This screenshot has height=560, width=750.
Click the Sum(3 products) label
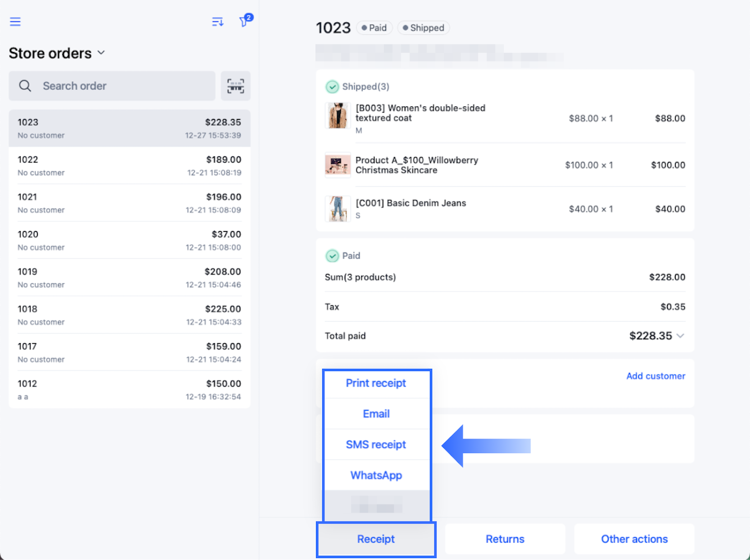click(360, 277)
